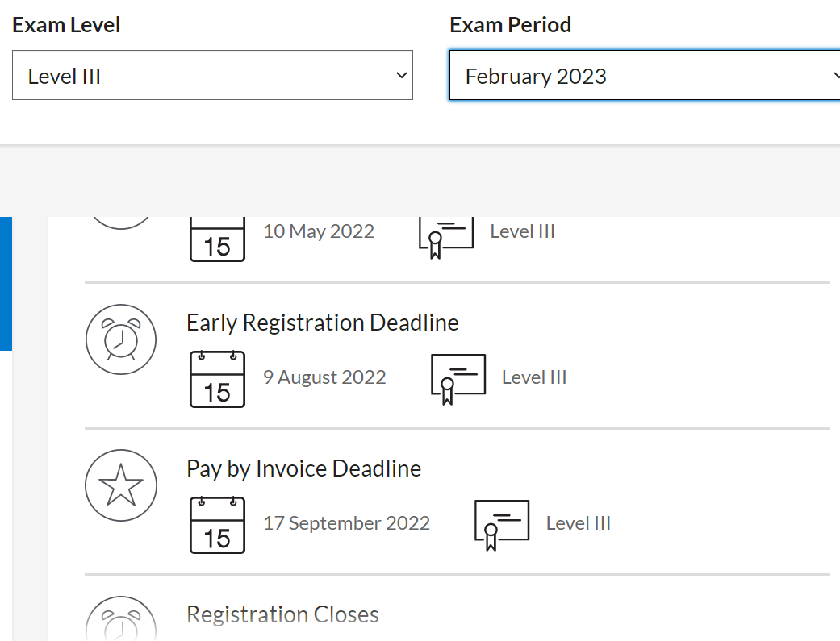
Task: Click the calendar icon beside 10 May 2022
Action: 217,237
